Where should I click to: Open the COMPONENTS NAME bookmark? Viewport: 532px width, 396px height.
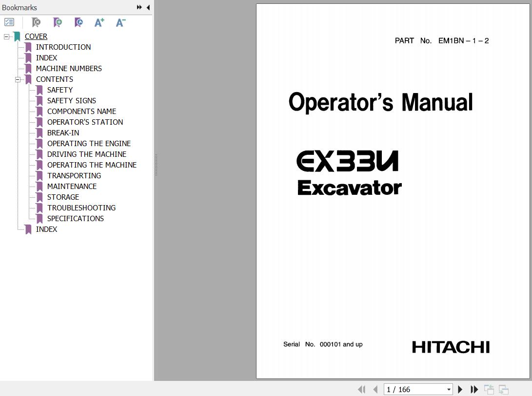(82, 111)
